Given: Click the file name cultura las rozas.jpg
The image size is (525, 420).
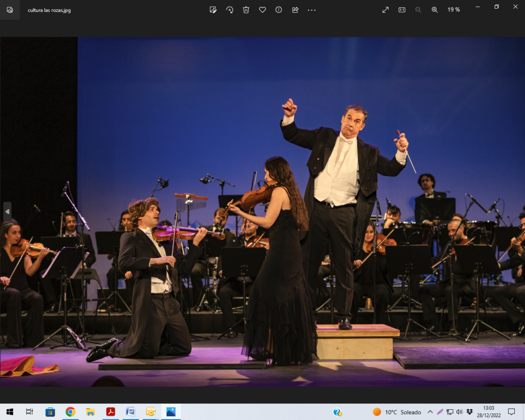Looking at the screenshot, I should tap(49, 10).
